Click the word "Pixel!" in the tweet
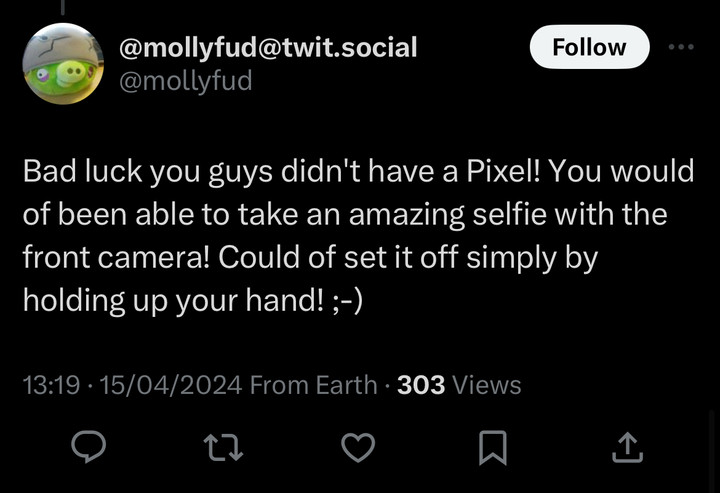Viewport: 720px width, 493px height. click(x=503, y=171)
